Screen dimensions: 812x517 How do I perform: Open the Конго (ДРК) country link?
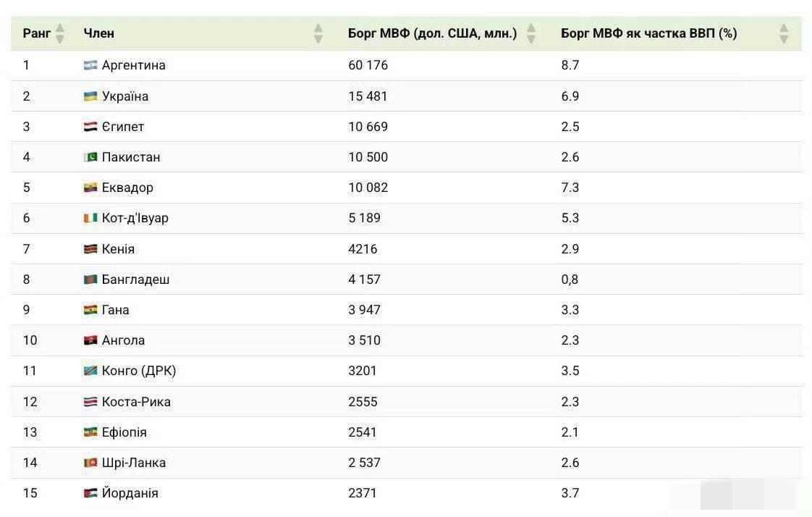point(139,371)
